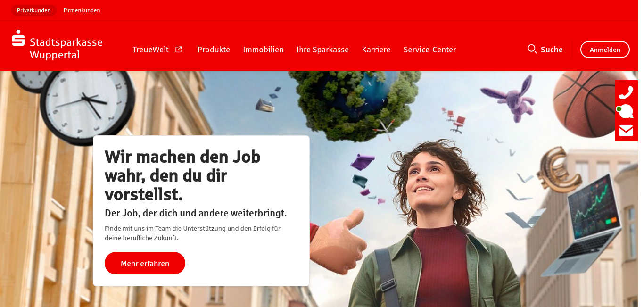Switch to Firmenkunden
The height and width of the screenshot is (307, 644).
(82, 10)
